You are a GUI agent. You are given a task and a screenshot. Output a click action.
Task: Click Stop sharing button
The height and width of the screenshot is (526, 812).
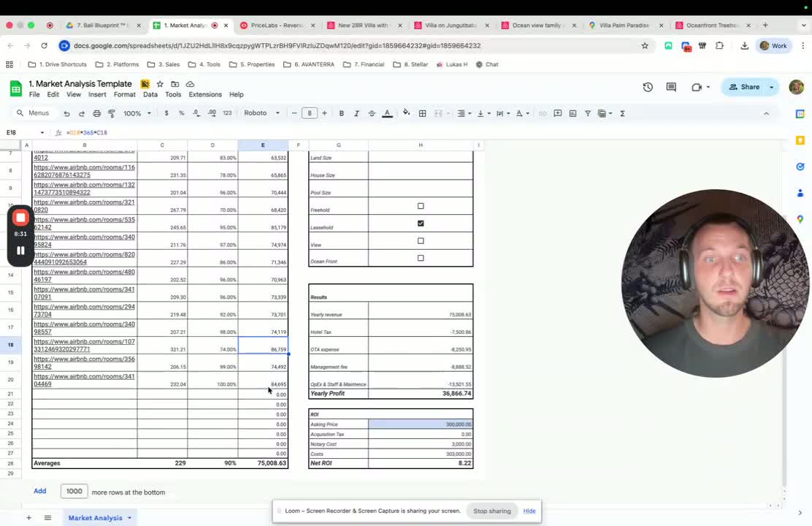click(492, 511)
